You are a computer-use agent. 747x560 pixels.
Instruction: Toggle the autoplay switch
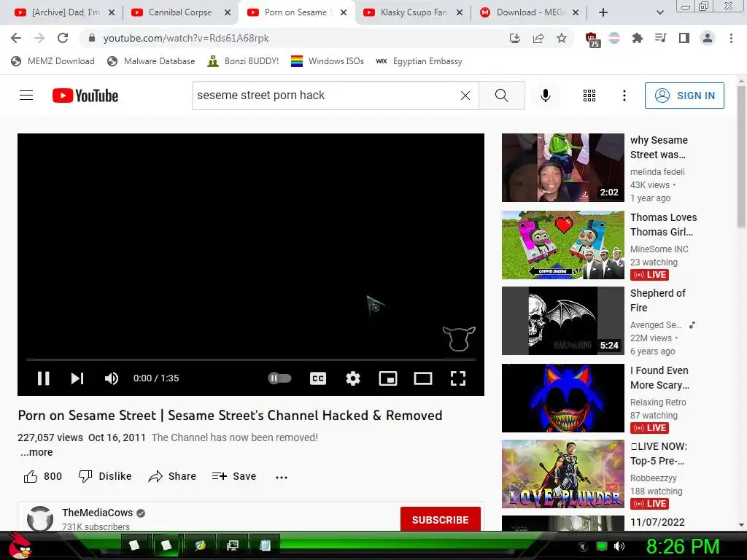click(279, 378)
